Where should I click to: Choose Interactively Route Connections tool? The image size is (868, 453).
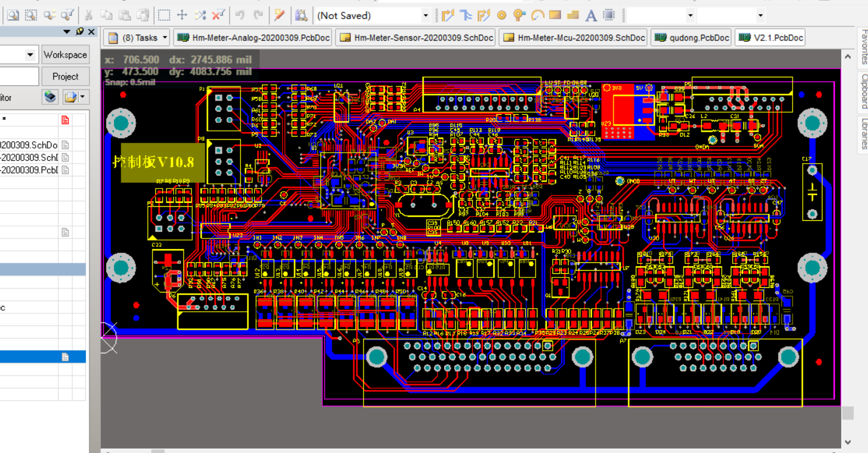[448, 15]
